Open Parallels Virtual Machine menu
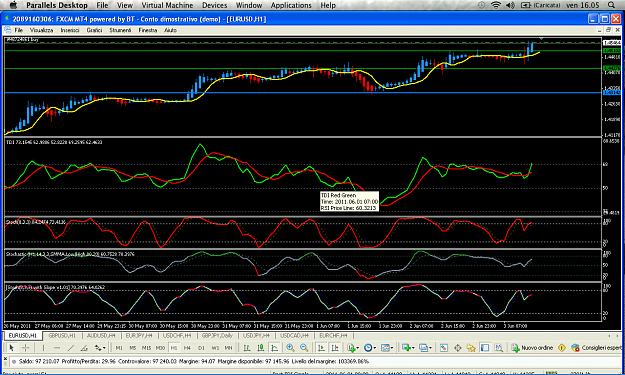Viewport: 625px width, 375px height. pos(167,5)
